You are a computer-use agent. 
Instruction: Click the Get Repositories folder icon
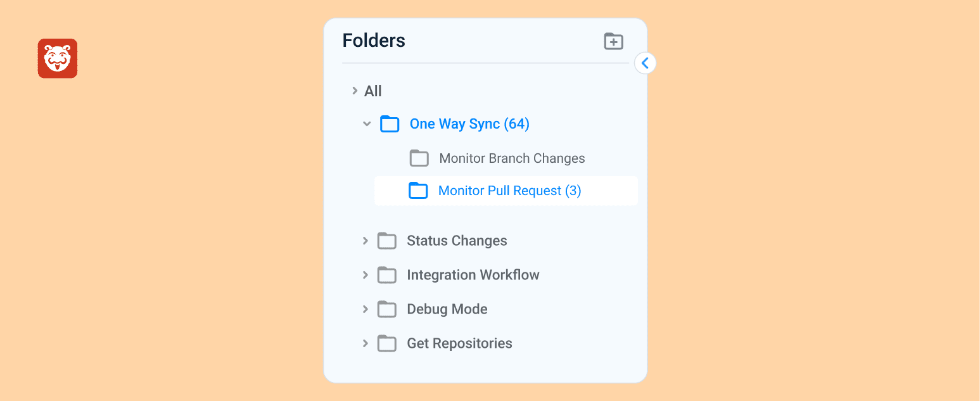[x=386, y=343]
